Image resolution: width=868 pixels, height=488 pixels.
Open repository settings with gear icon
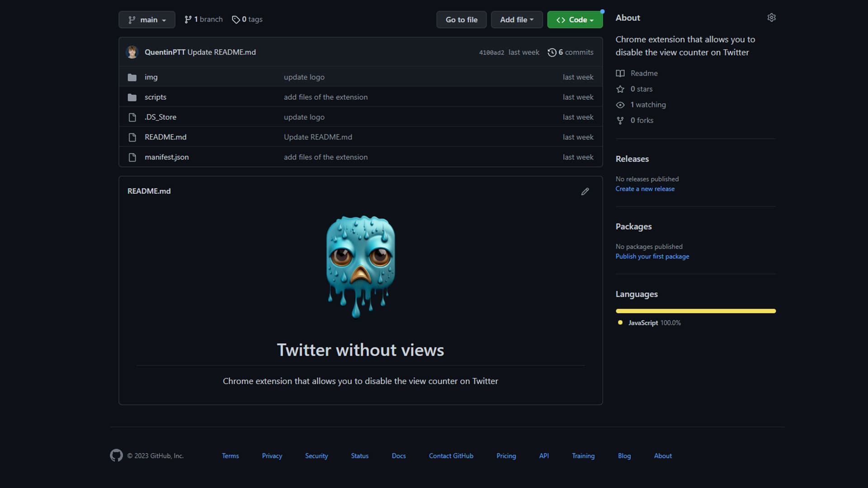[772, 17]
